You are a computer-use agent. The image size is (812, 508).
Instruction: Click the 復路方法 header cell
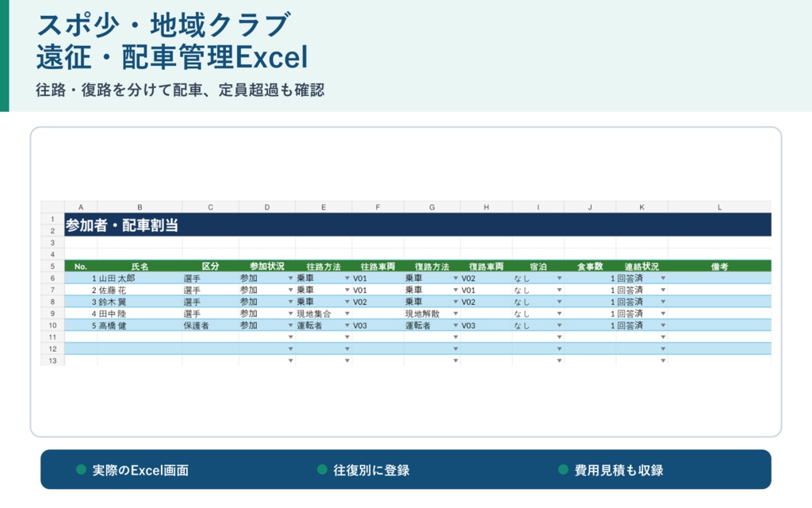(x=432, y=267)
